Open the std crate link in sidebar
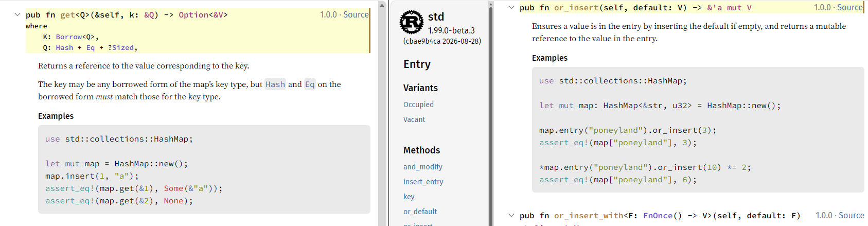The width and height of the screenshot is (868, 226). [436, 17]
